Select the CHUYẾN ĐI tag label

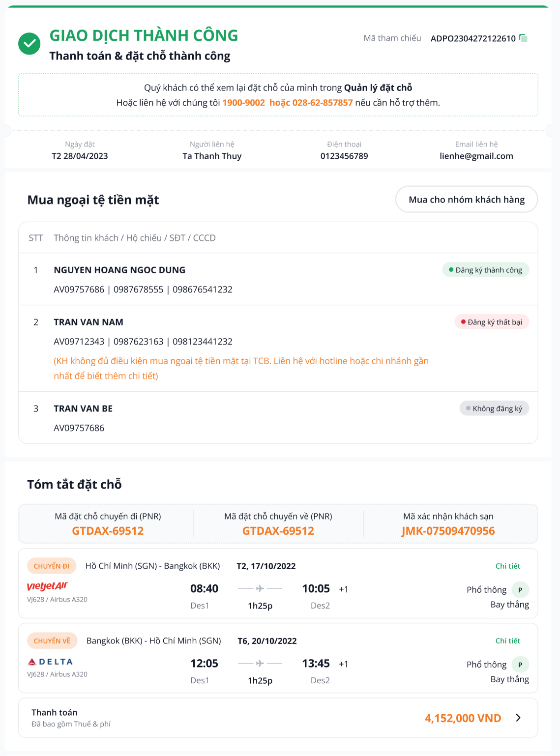[52, 566]
